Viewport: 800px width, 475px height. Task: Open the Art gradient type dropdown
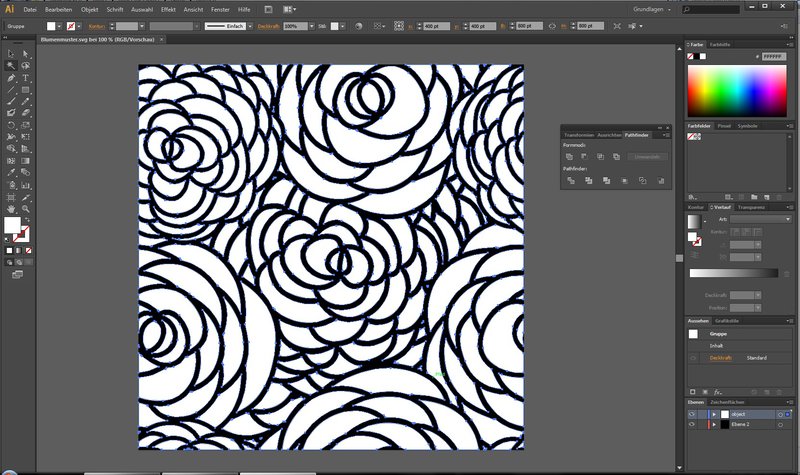pyautogui.click(x=760, y=219)
